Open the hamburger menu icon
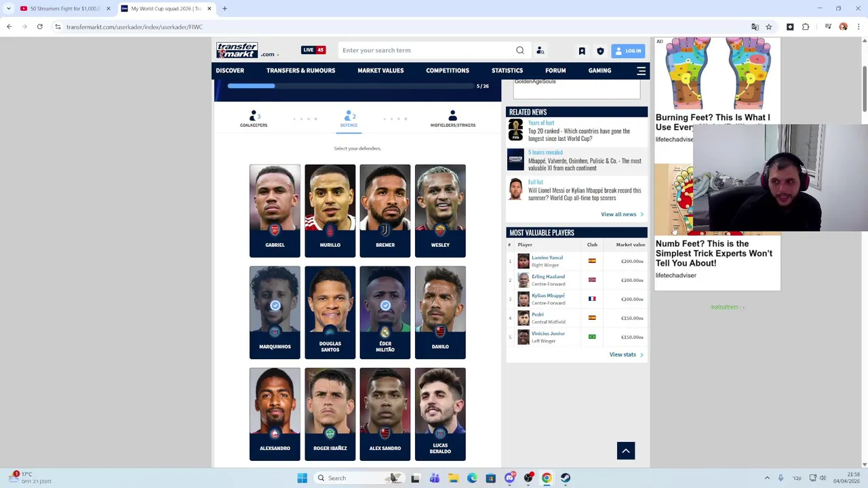Image resolution: width=868 pixels, height=488 pixels. coord(641,70)
